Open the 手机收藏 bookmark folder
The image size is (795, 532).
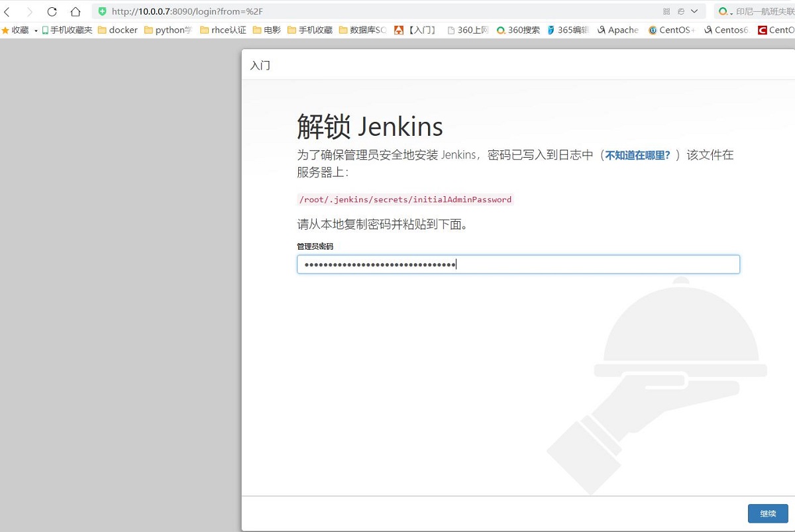[x=310, y=30]
